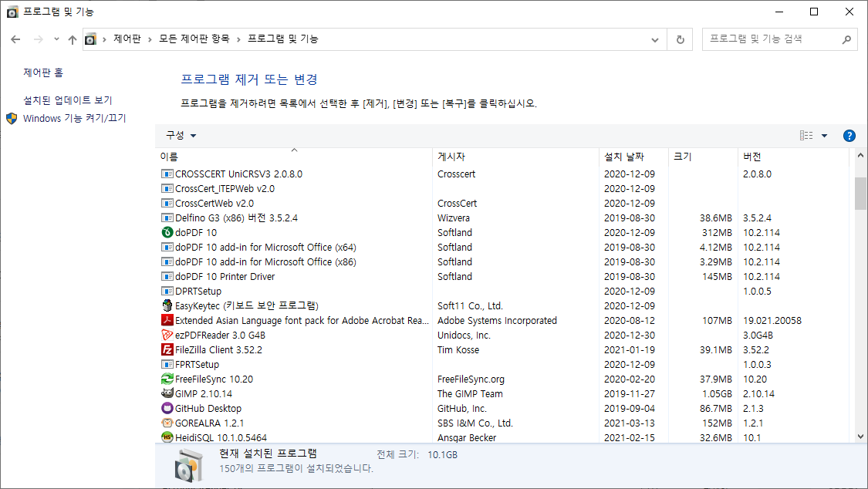Click 제어판 in the breadcrumb path
Screen dimensions: 868x489
tap(127, 39)
